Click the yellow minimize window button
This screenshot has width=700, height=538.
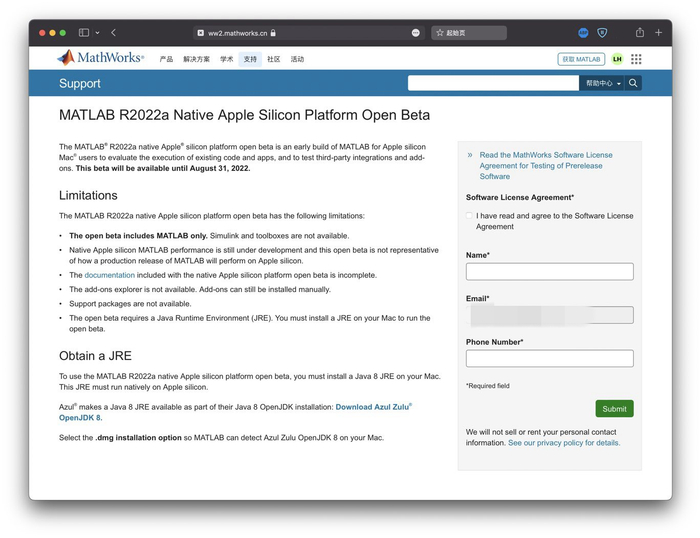click(x=52, y=33)
